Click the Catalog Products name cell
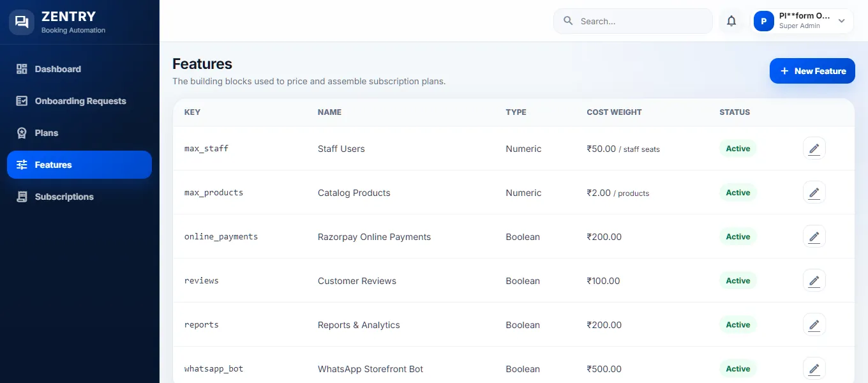868x383 pixels. 354,193
